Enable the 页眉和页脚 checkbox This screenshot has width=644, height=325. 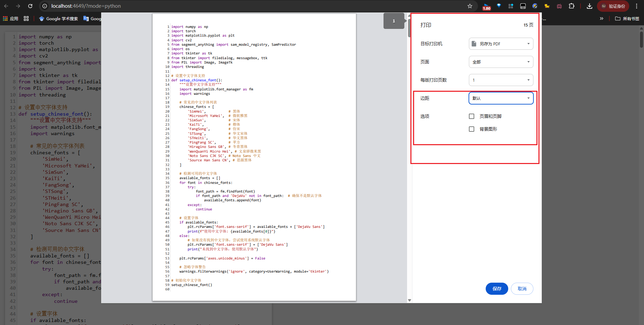[472, 116]
